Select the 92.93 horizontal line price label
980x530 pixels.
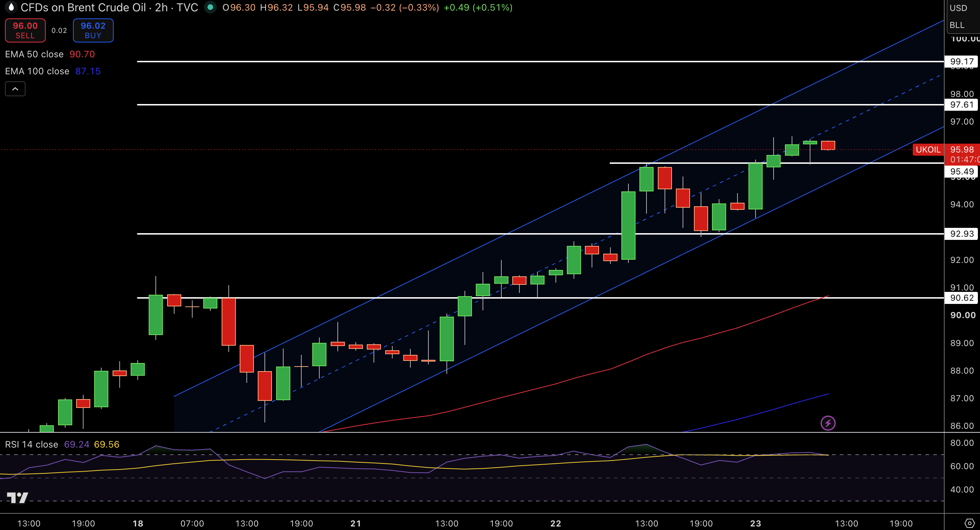coord(961,234)
